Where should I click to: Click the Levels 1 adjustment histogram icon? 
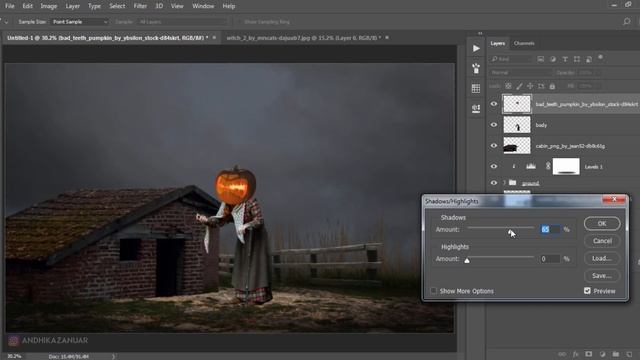point(531,166)
